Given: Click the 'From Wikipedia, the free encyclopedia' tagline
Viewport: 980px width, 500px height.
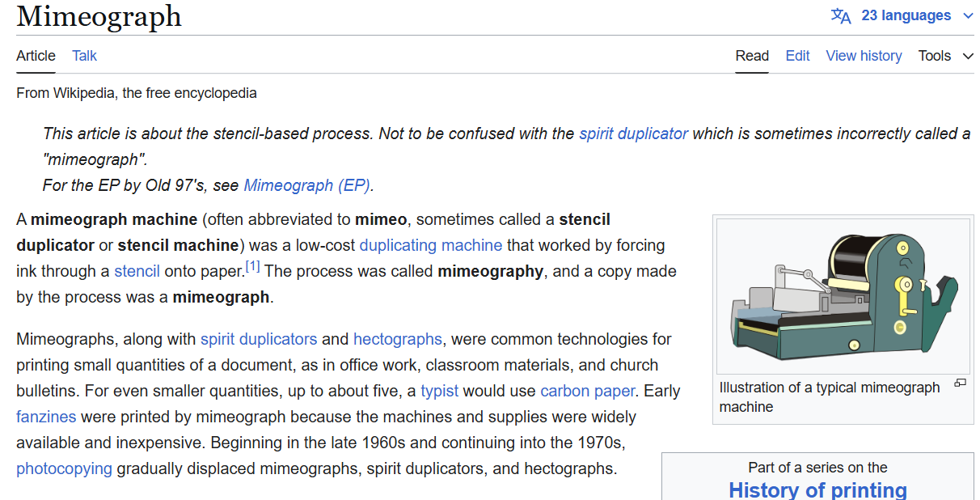Looking at the screenshot, I should 137,93.
